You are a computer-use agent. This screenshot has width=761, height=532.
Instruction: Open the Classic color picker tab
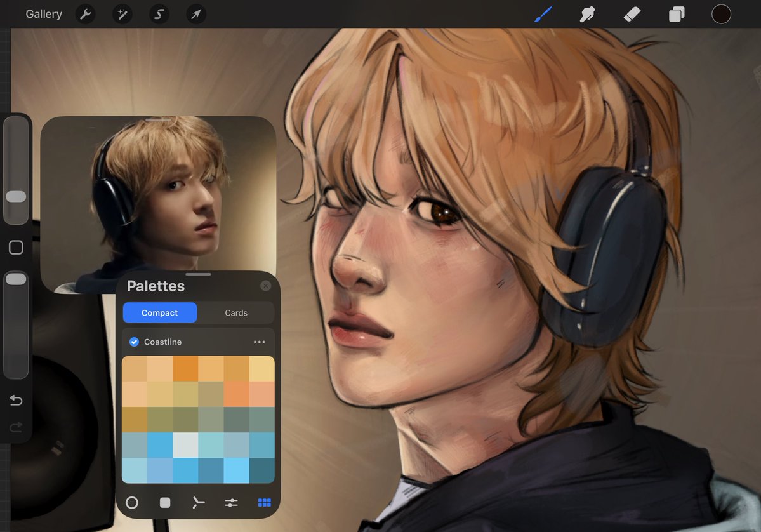click(x=165, y=502)
